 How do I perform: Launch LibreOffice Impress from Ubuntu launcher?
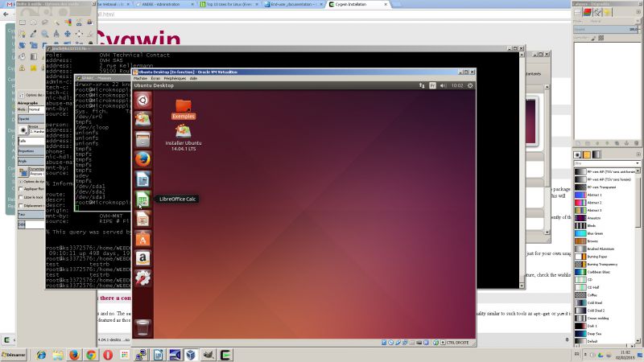(x=143, y=219)
